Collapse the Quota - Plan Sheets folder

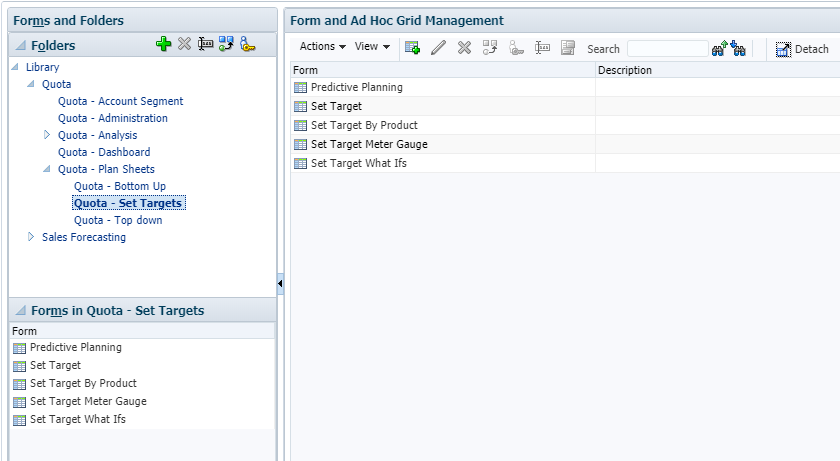click(47, 169)
